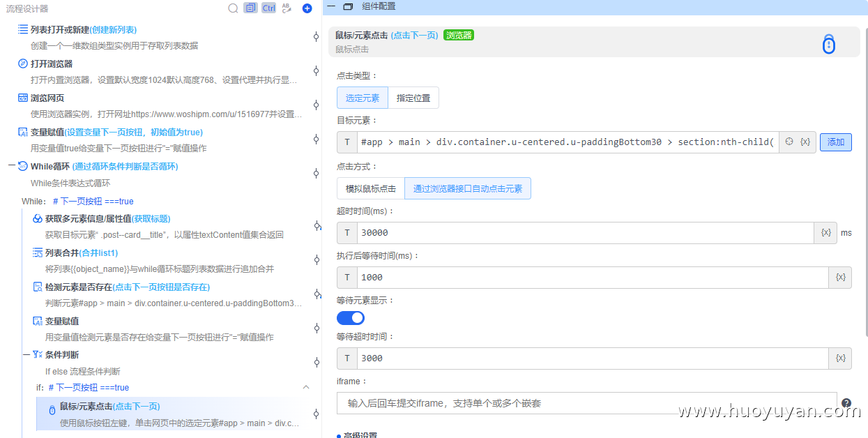
Task: Choose 模拟鼠标点击 click method
Action: point(371,188)
